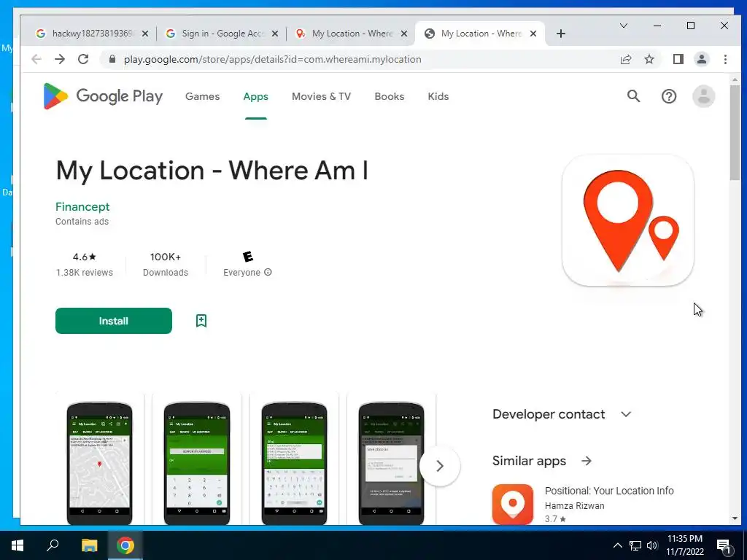Click the green Install button
Screen dimensions: 747x560
[113, 321]
